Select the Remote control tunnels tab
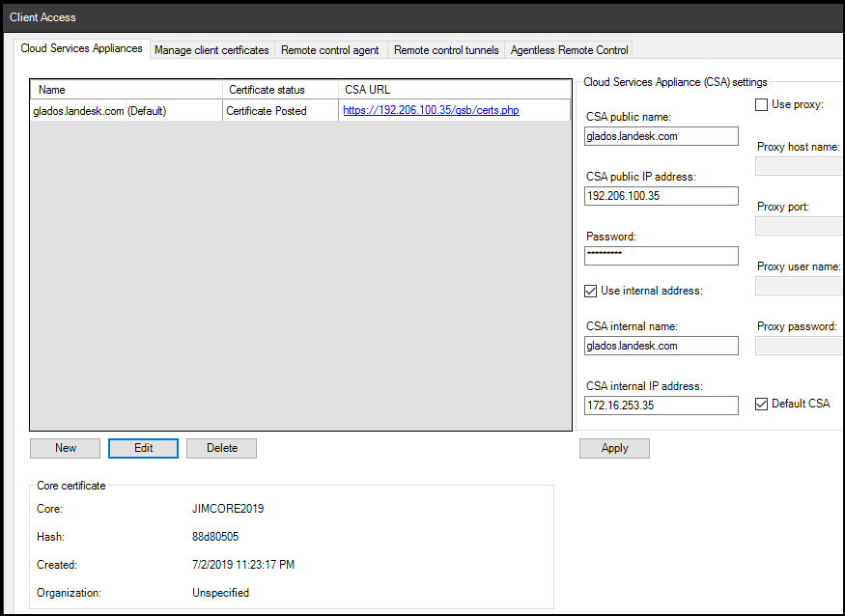 pos(446,50)
